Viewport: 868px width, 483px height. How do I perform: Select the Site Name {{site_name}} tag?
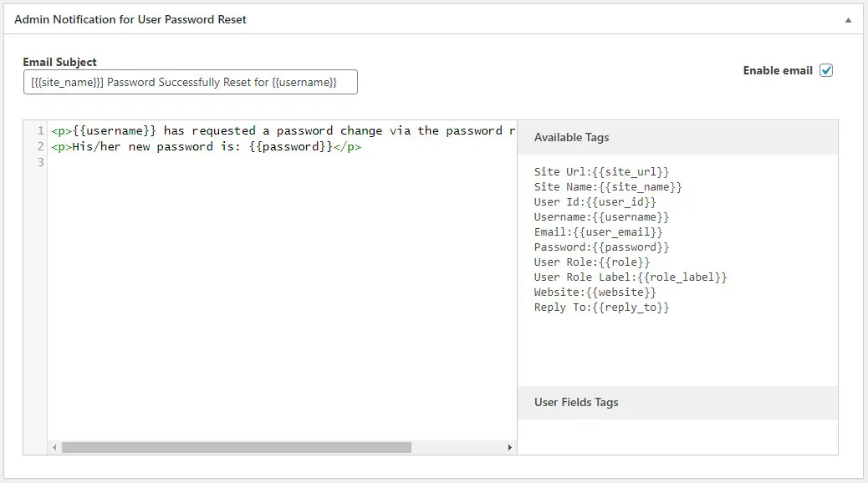click(608, 187)
